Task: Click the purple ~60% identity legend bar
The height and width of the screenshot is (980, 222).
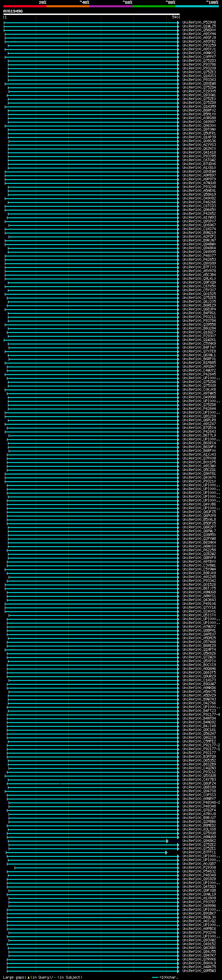Action: [x=111, y=6]
